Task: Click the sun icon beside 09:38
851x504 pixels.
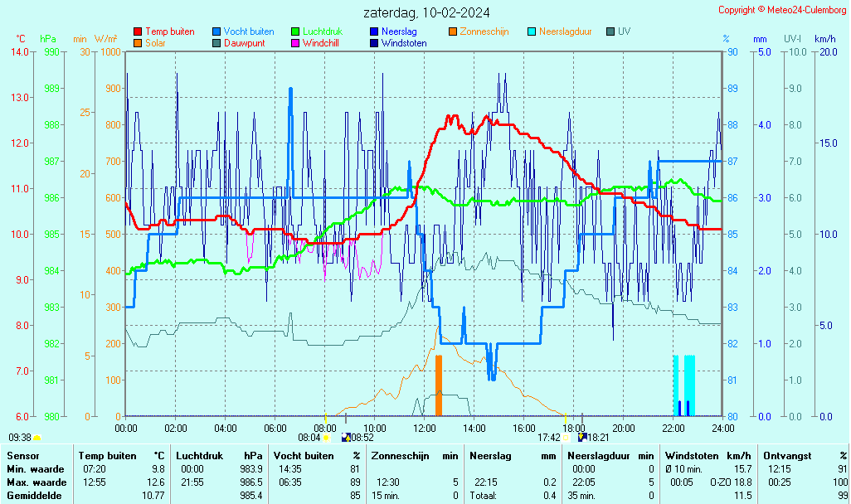Action: 37,437
